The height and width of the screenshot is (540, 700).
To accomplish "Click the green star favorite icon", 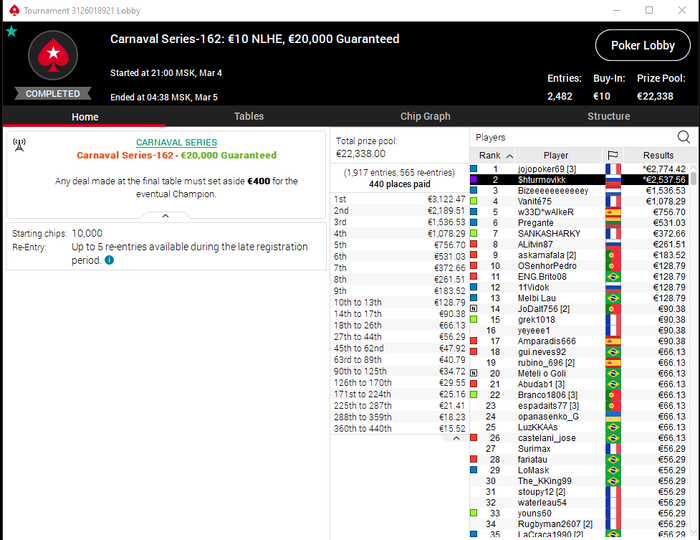I will (12, 31).
